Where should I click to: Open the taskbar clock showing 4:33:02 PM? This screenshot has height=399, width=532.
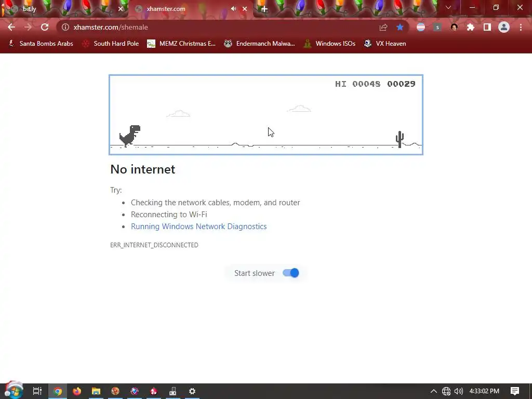[x=484, y=391]
